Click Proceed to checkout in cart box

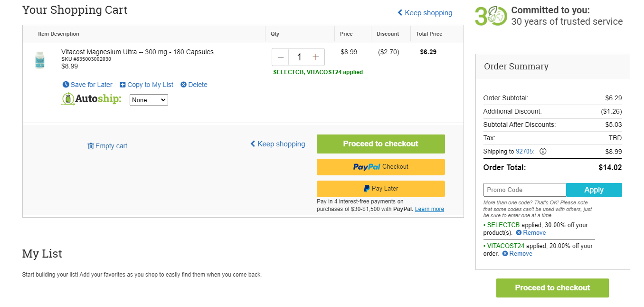click(381, 144)
